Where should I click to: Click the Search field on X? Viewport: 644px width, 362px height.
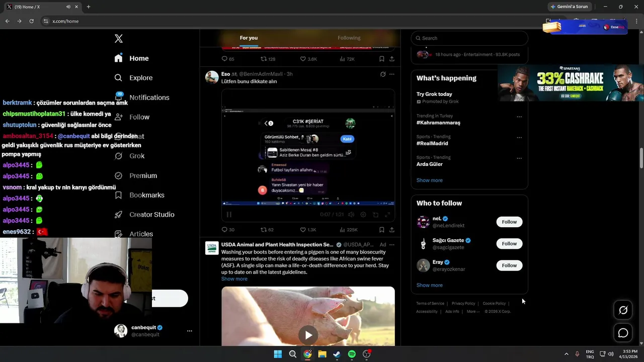pyautogui.click(x=469, y=38)
